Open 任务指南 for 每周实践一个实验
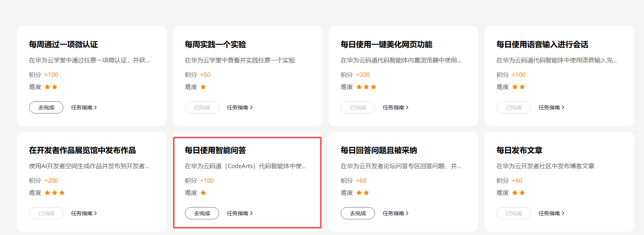The image size is (644, 235). click(x=240, y=107)
